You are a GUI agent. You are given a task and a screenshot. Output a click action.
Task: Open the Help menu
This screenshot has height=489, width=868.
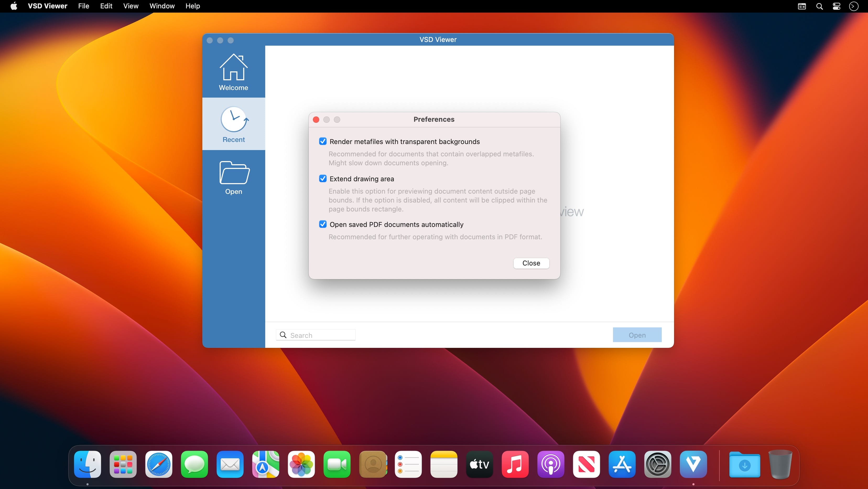[x=193, y=6]
